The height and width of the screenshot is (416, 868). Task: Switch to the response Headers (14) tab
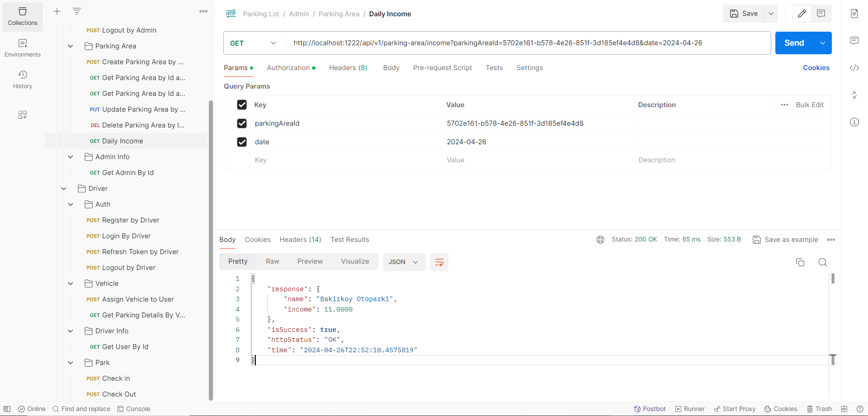click(300, 240)
